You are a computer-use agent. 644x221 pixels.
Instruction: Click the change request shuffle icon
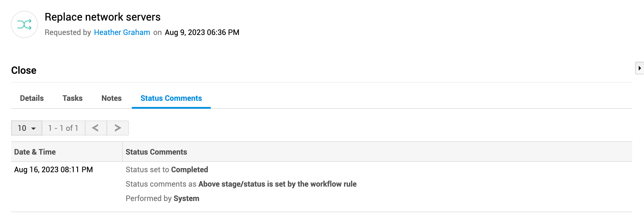tap(24, 24)
